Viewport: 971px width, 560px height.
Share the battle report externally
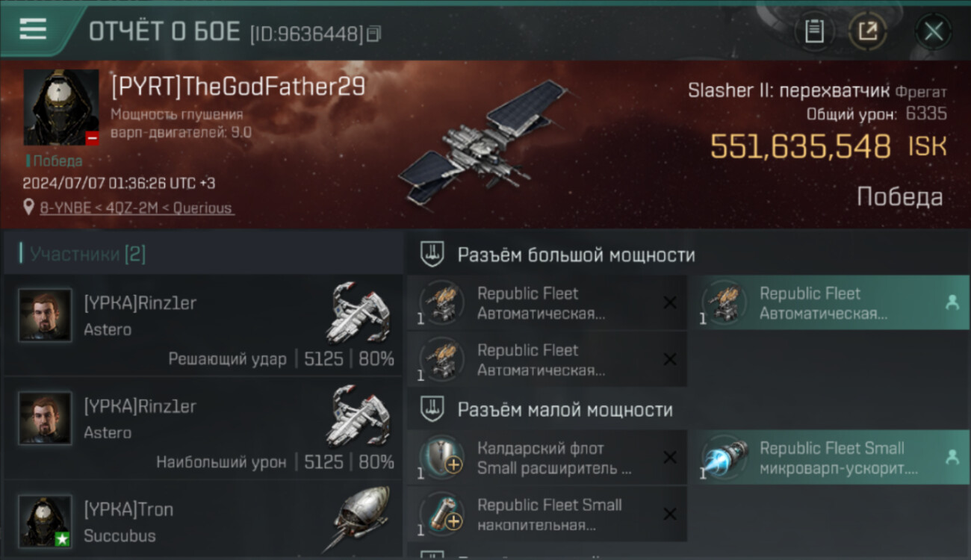point(867,31)
